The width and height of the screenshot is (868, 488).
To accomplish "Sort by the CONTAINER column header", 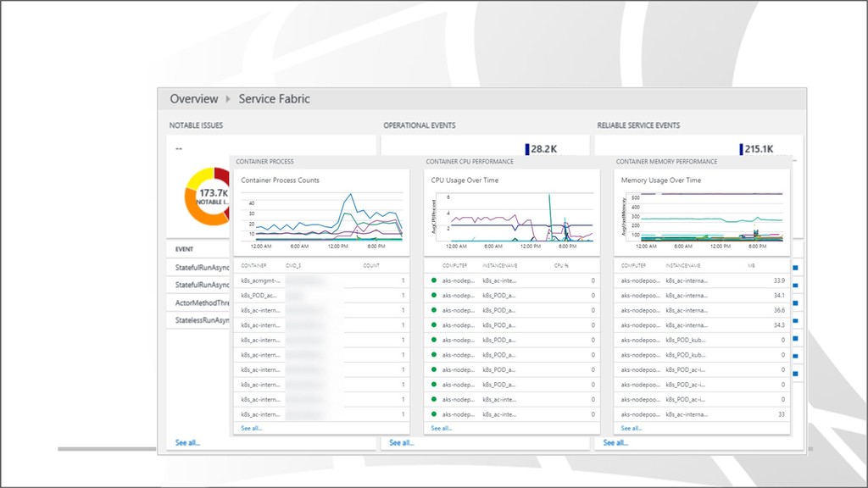I will point(253,265).
